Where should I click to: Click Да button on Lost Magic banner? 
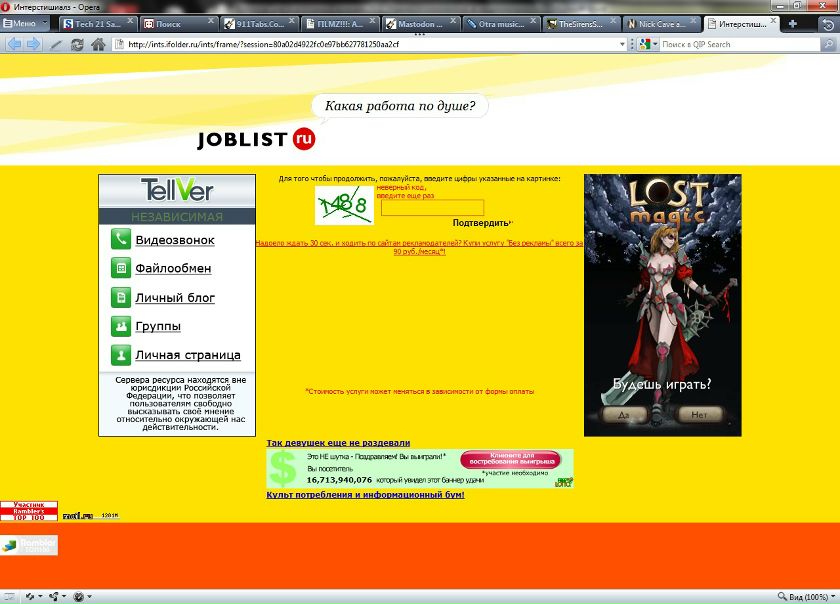tap(624, 414)
